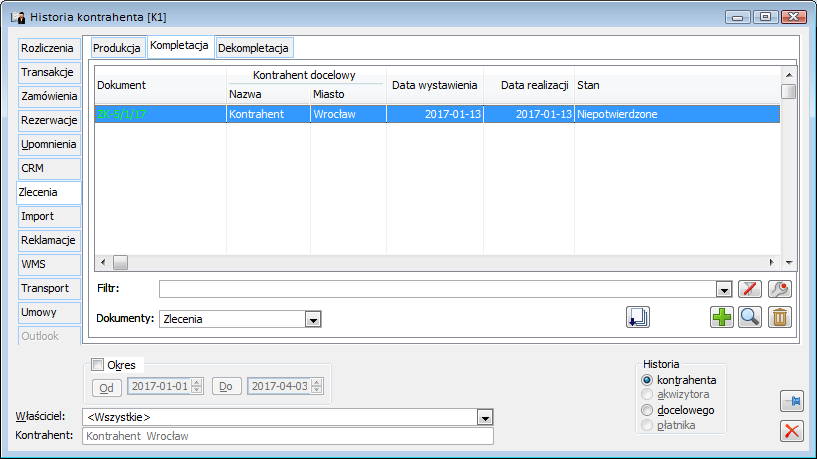The image size is (817, 459).
Task: Click the Od date button
Action: [x=106, y=388]
